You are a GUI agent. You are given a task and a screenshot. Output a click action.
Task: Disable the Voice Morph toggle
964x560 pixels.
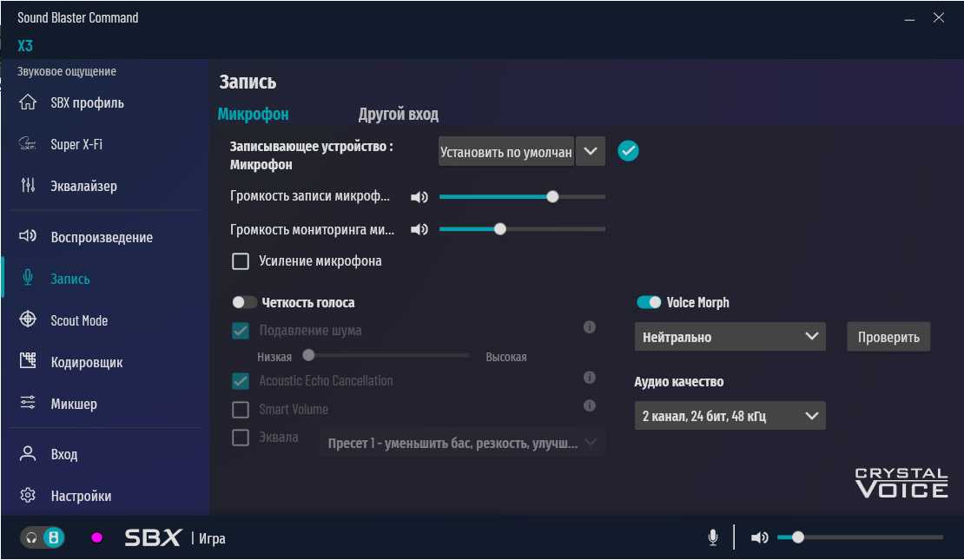649,302
